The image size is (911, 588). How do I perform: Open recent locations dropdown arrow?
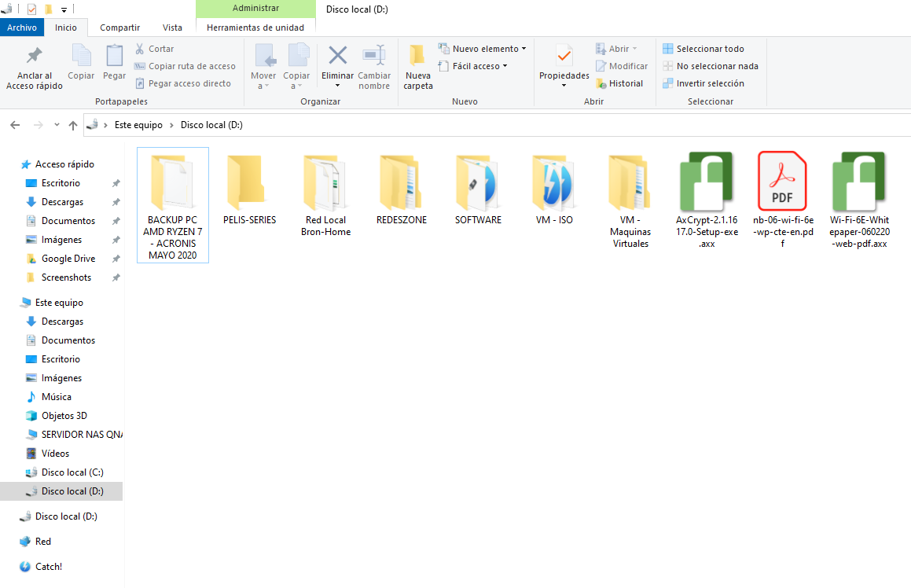click(x=57, y=125)
